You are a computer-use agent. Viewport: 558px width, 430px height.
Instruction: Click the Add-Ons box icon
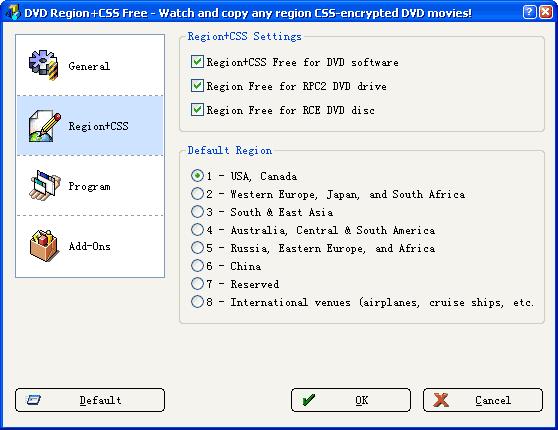point(44,246)
